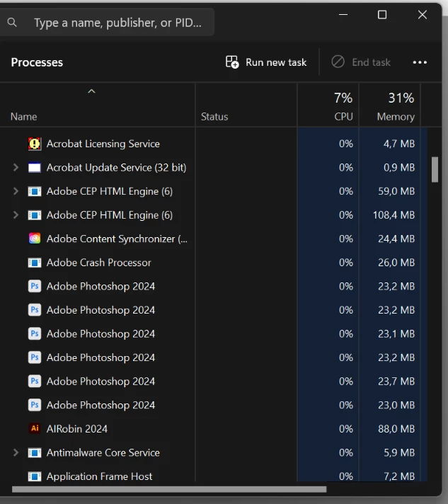Image resolution: width=448 pixels, height=504 pixels.
Task: Select Acrobat Licensing Service warning icon
Action: tap(35, 144)
